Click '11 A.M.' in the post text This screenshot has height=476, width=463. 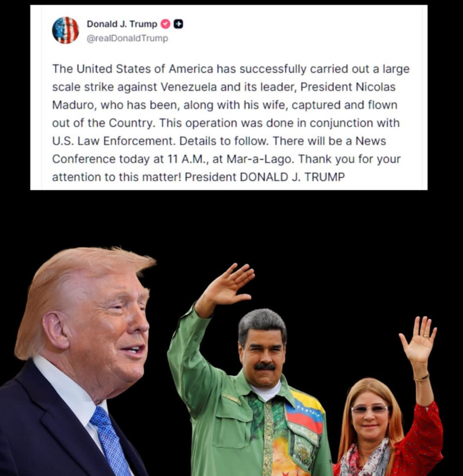coord(187,159)
